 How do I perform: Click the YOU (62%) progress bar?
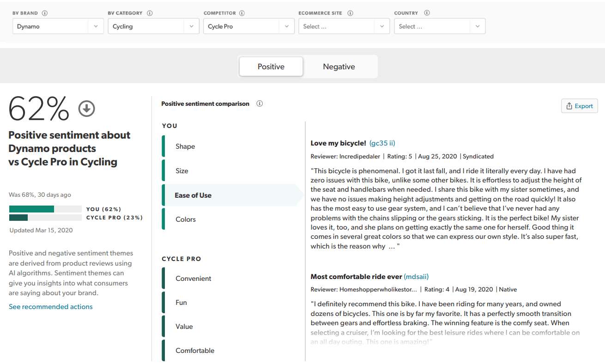click(45, 209)
